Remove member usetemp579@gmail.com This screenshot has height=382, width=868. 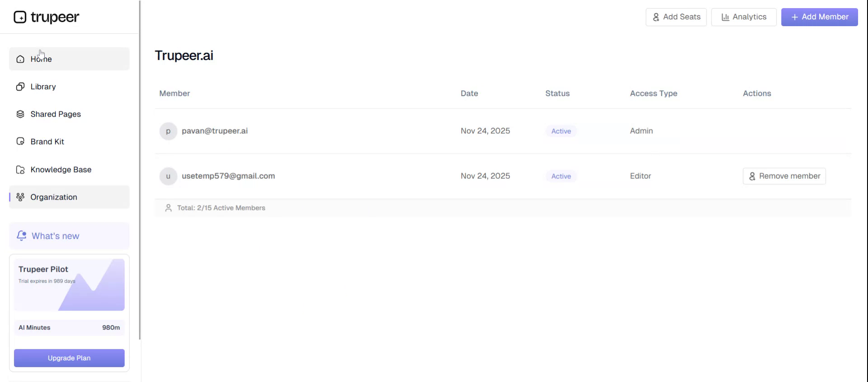pyautogui.click(x=784, y=176)
